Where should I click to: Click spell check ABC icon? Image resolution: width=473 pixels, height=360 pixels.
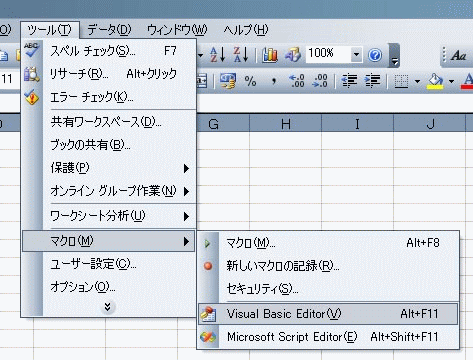pyautogui.click(x=32, y=50)
